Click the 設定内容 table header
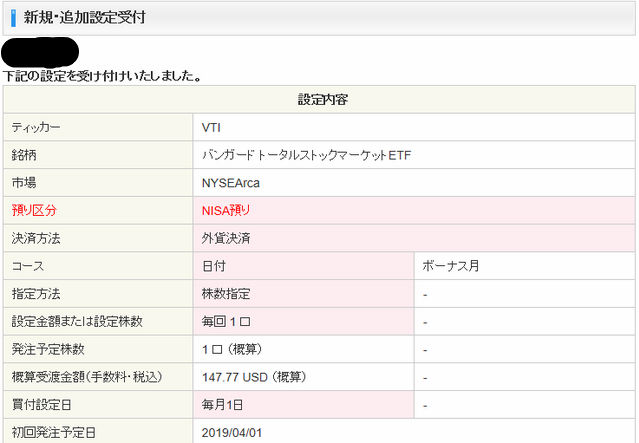The image size is (639, 443). (x=322, y=100)
